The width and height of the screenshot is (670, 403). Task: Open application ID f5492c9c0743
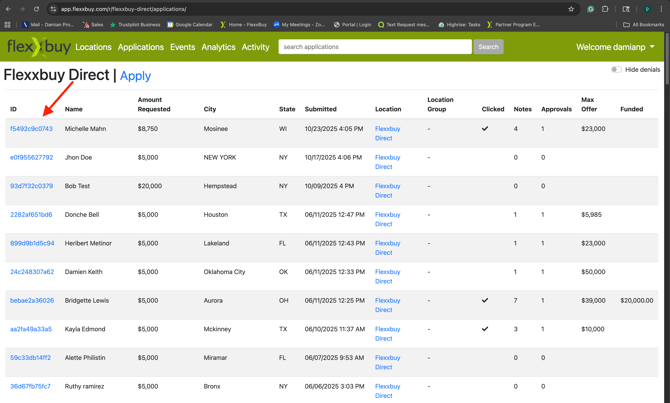(31, 129)
